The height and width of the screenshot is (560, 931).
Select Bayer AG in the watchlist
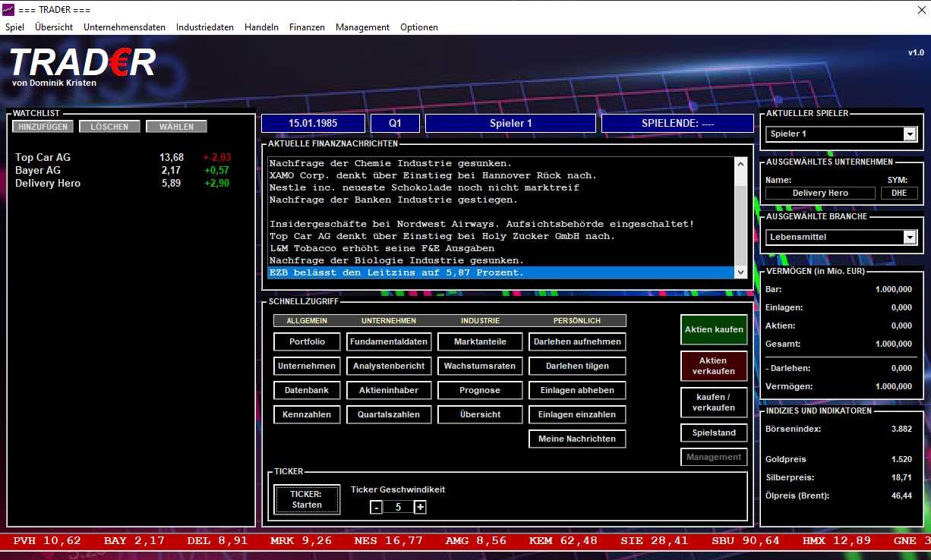pyautogui.click(x=38, y=171)
